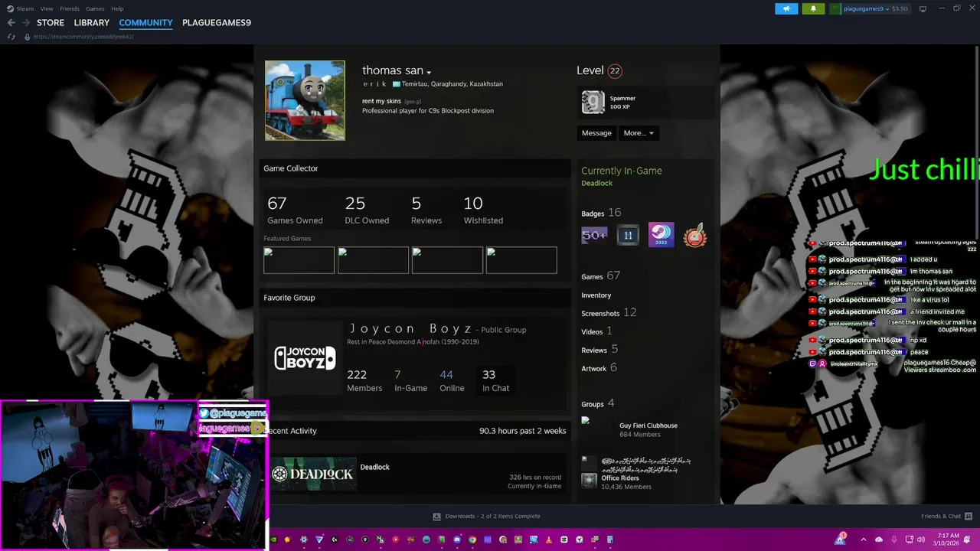The image size is (980, 551).
Task: Switch to the STORE tab
Action: [51, 23]
